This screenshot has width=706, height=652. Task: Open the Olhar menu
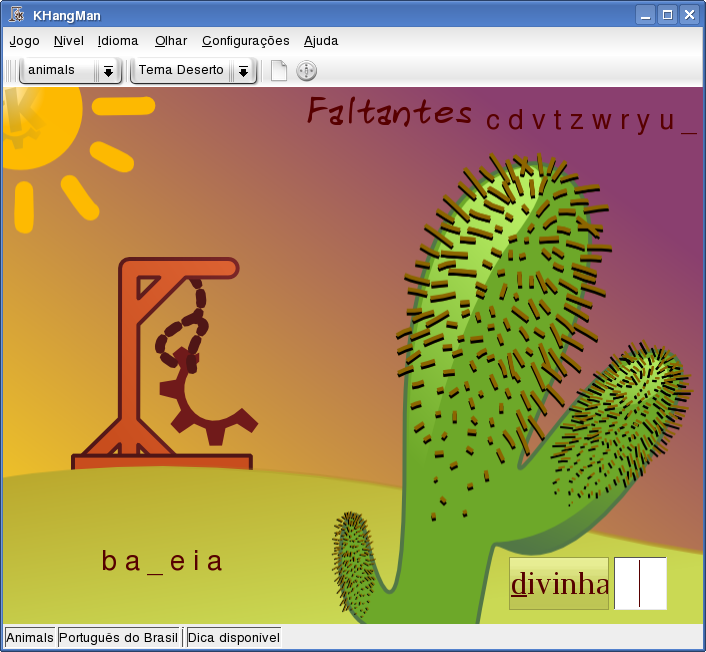(171, 41)
